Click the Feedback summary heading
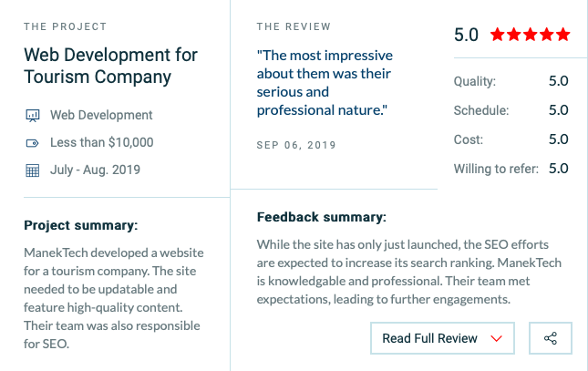Image resolution: width=588 pixels, height=371 pixels. click(x=322, y=217)
